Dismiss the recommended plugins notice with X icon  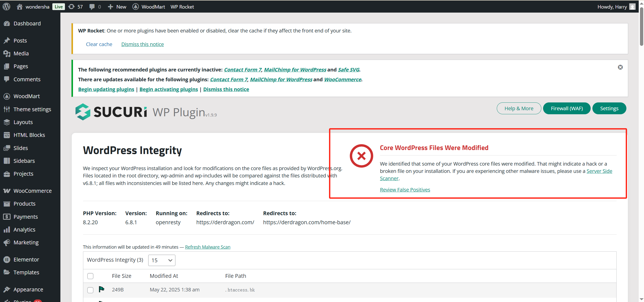tap(620, 67)
